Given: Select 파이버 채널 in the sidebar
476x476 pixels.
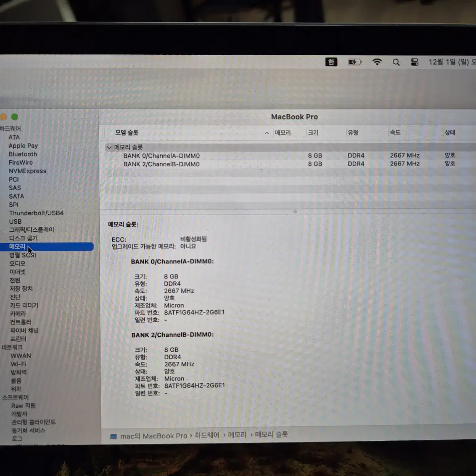Looking at the screenshot, I should pos(24,330).
